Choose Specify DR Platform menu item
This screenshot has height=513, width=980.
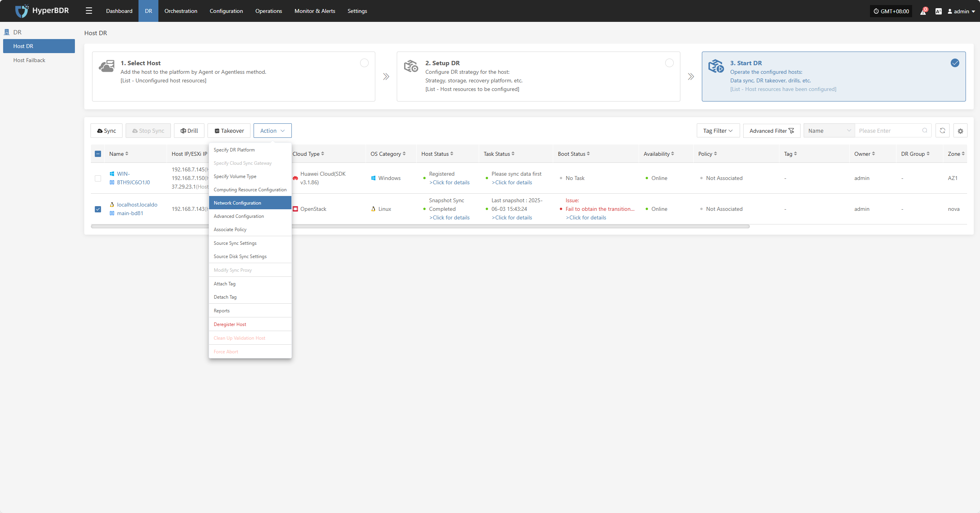(x=250, y=150)
